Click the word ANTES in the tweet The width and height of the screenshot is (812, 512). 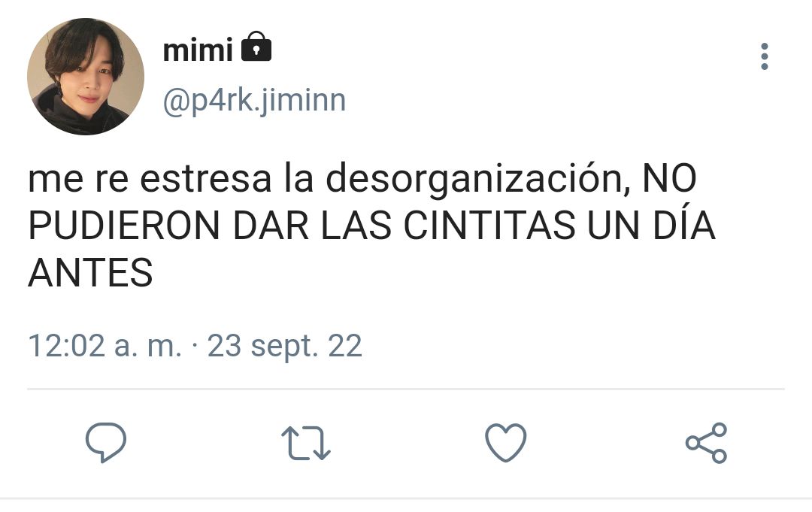point(91,273)
